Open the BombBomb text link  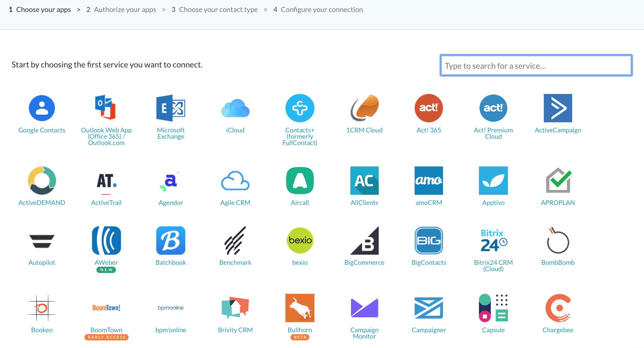(x=558, y=263)
